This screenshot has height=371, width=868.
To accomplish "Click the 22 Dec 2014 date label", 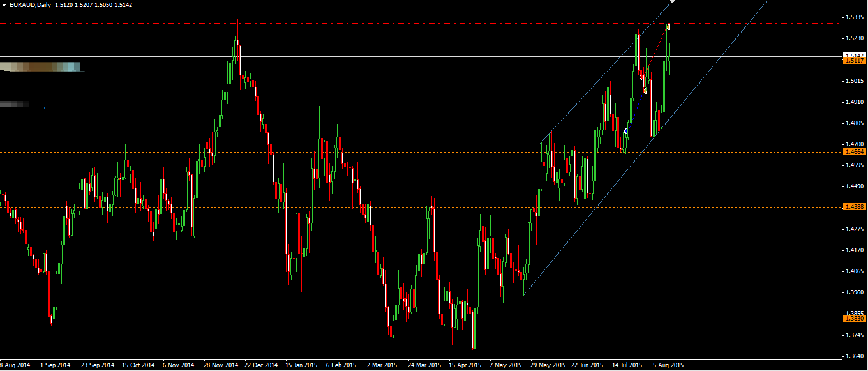I will [261, 366].
